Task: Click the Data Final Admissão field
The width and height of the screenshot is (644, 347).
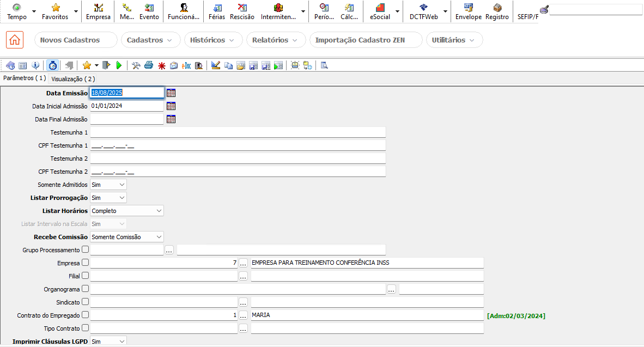Action: [127, 119]
